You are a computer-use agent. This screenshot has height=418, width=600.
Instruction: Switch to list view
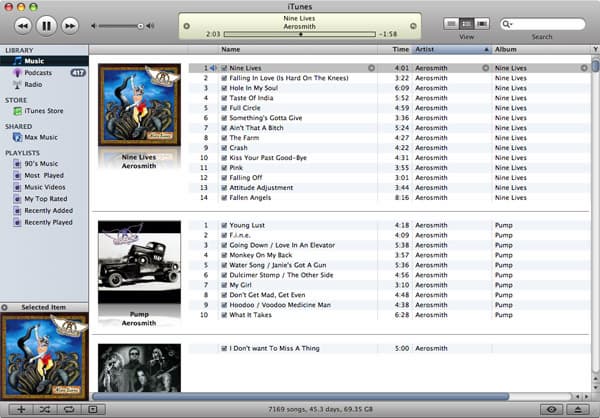(451, 24)
